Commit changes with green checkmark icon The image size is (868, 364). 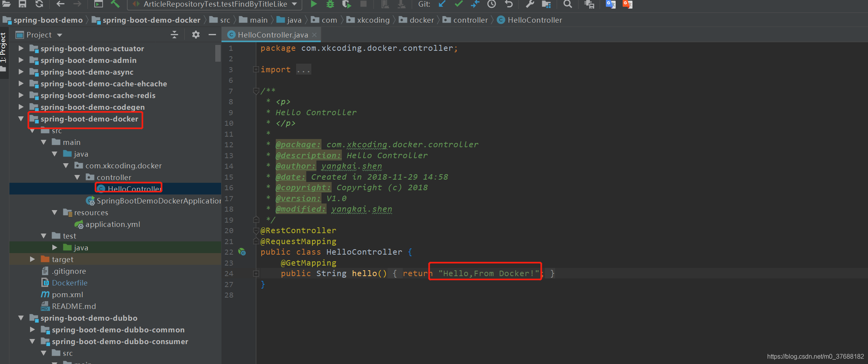point(459,4)
